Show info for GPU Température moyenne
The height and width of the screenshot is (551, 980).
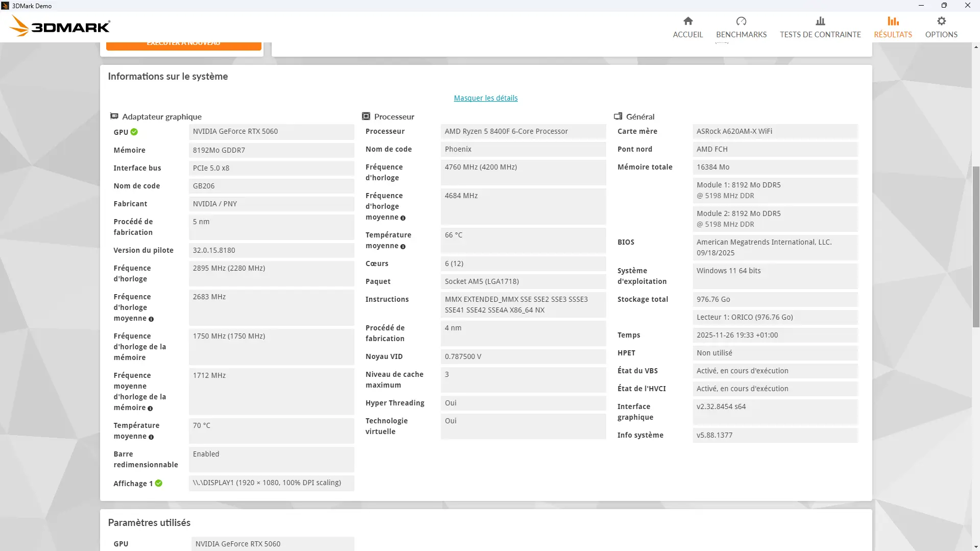pyautogui.click(x=151, y=437)
